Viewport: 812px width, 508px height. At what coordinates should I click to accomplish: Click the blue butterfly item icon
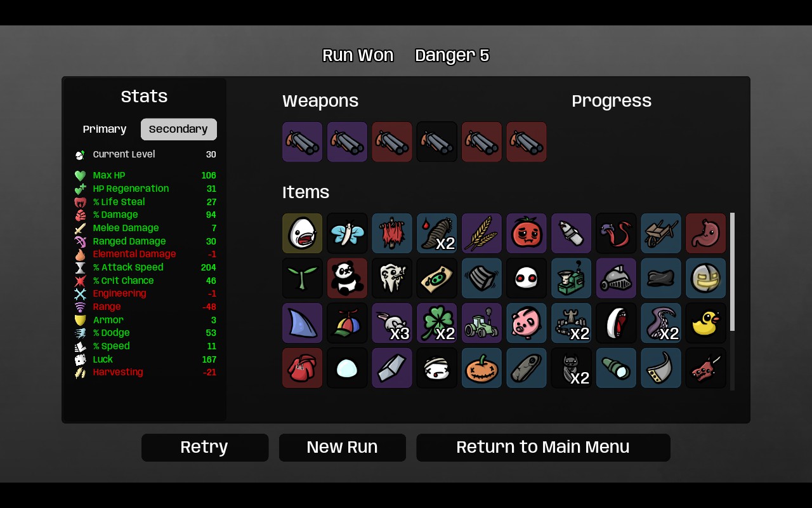(x=347, y=233)
